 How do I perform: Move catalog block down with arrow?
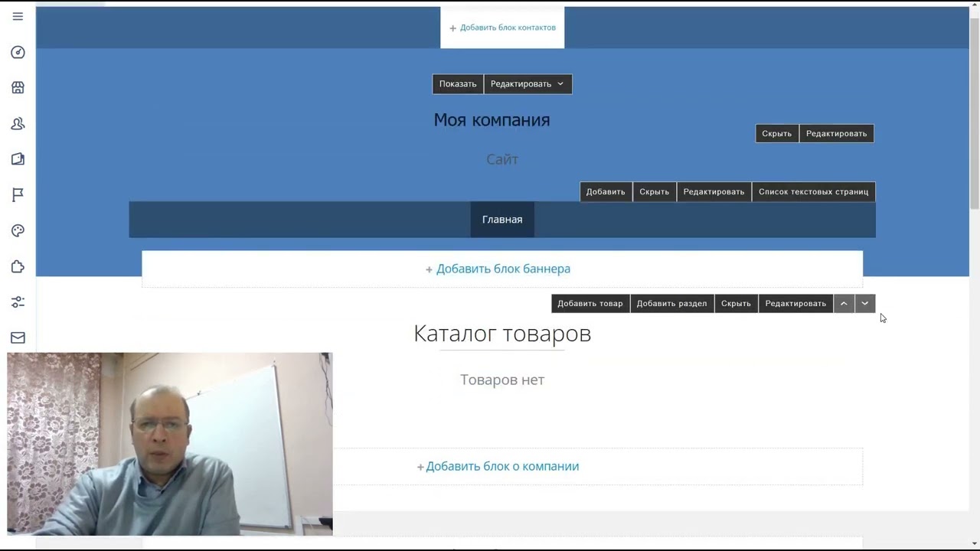[x=865, y=304]
